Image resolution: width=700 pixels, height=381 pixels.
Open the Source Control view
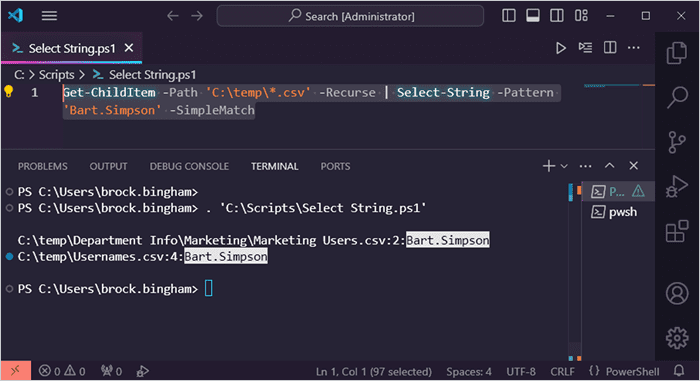tap(677, 142)
